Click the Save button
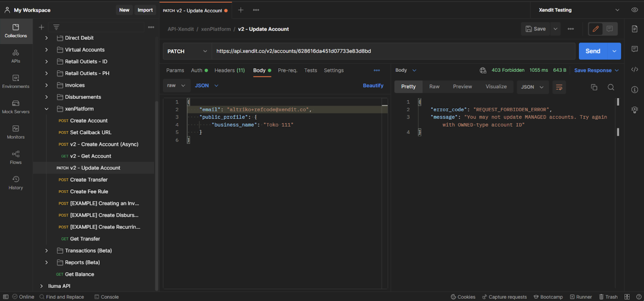The image size is (644, 301). coord(535,29)
